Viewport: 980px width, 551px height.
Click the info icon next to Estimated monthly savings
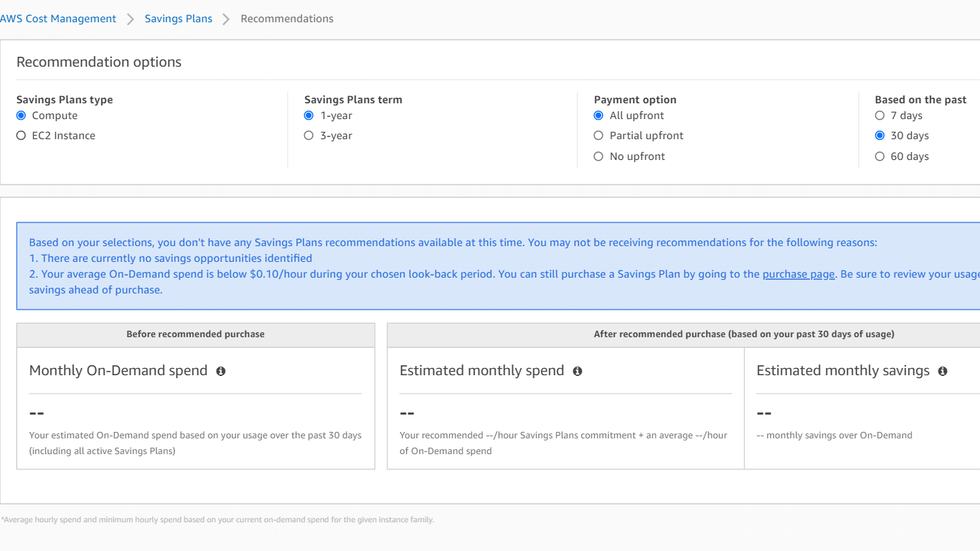(943, 371)
